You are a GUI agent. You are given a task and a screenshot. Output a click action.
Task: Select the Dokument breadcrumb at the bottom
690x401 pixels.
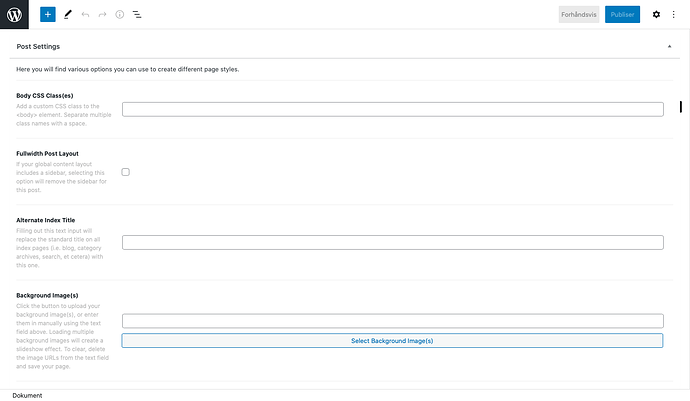[x=27, y=395]
